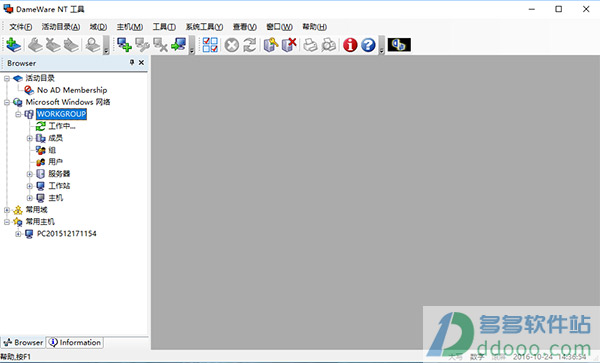Select No AD Membership entry
Screen dimensions: 600x363
click(x=72, y=90)
